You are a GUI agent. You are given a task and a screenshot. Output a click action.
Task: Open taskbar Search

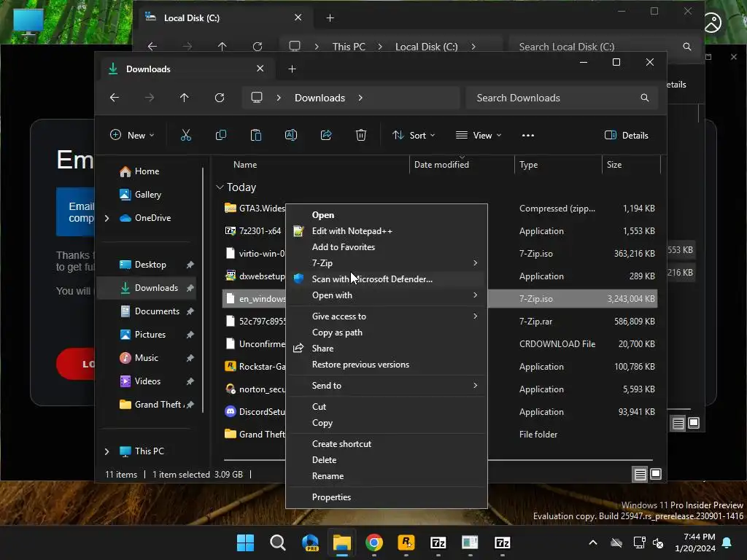point(278,542)
